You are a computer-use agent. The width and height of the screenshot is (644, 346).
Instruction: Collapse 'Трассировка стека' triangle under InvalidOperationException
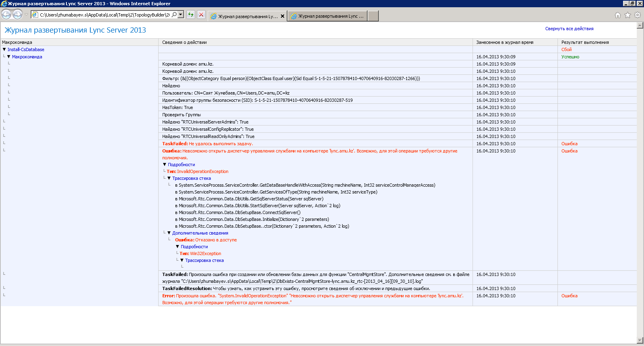point(169,178)
